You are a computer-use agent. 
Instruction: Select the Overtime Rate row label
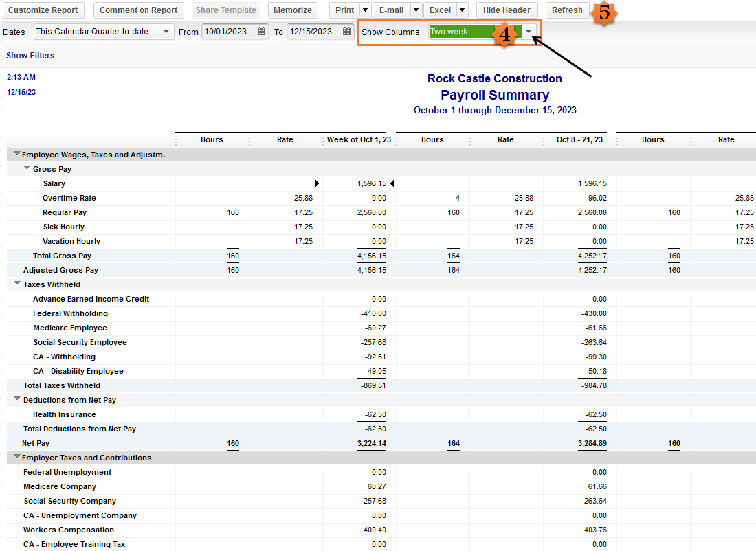pos(69,198)
